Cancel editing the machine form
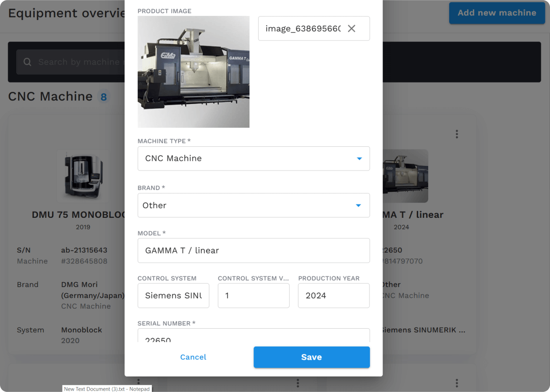Viewport: 550px width, 392px height. 193,357
